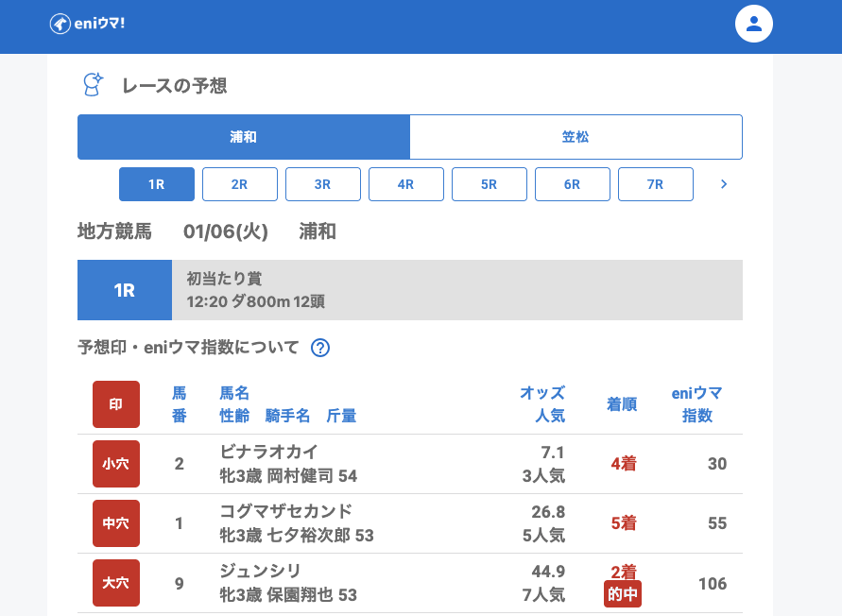Click the eniウマ! logo in header
Viewport: 842px width, 616px height.
coord(87,24)
